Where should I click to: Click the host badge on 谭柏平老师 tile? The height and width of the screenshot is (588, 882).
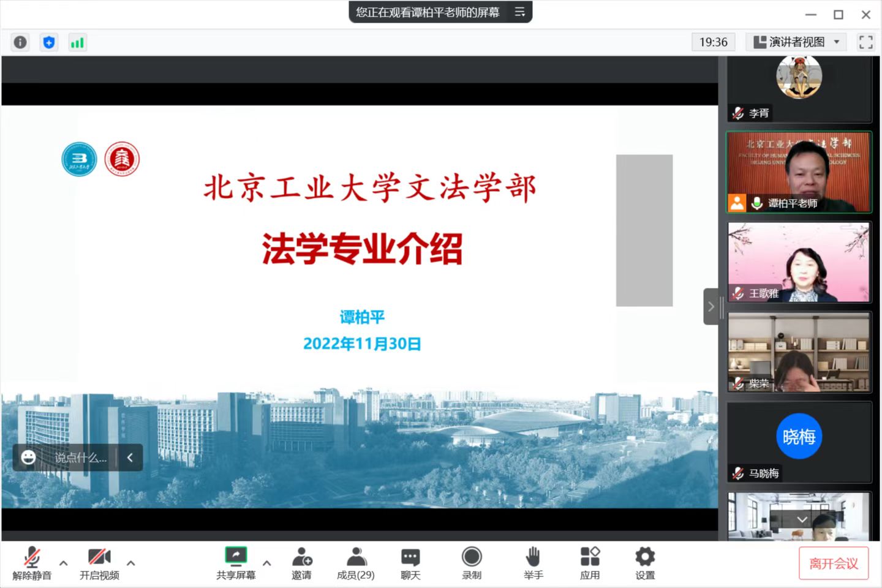pos(737,203)
